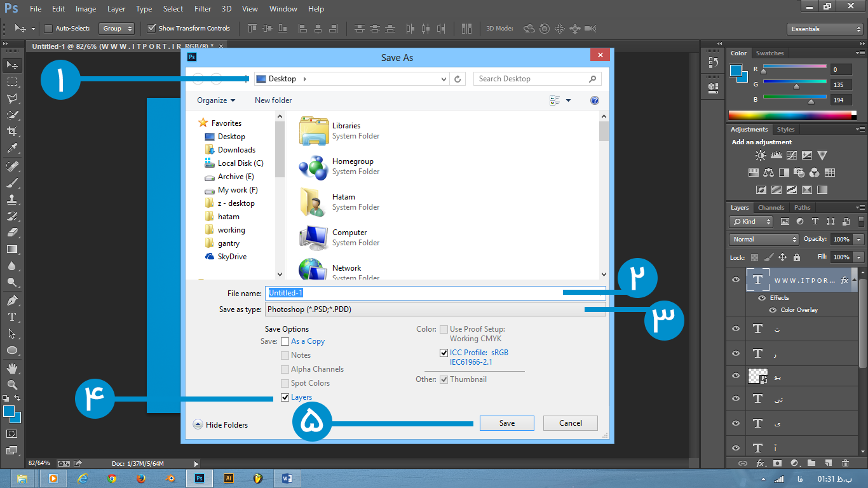Select the Brush tool

[x=12, y=183]
